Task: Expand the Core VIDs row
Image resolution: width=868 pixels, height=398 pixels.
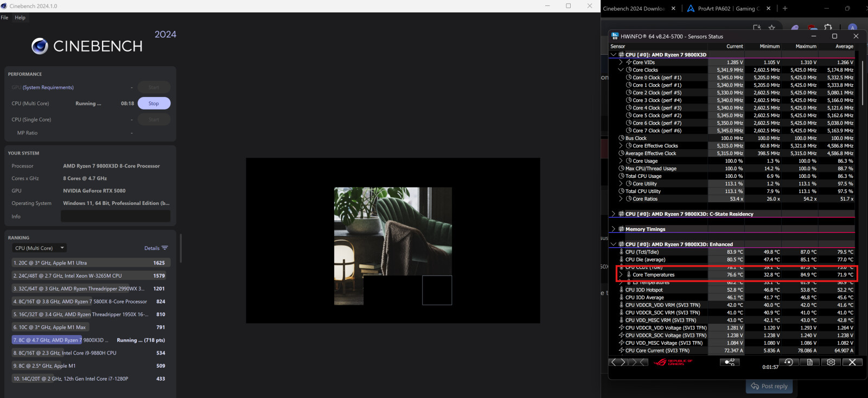Action: [x=621, y=62]
